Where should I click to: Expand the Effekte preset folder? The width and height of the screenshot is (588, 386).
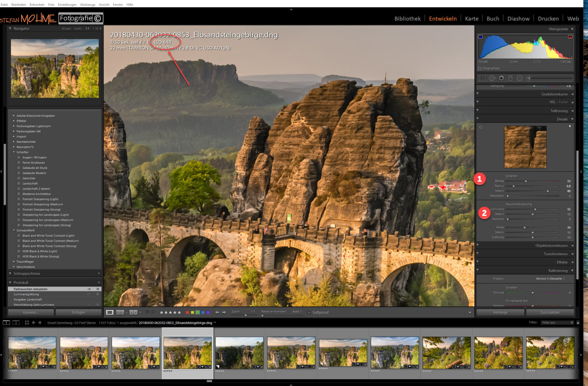click(x=14, y=121)
